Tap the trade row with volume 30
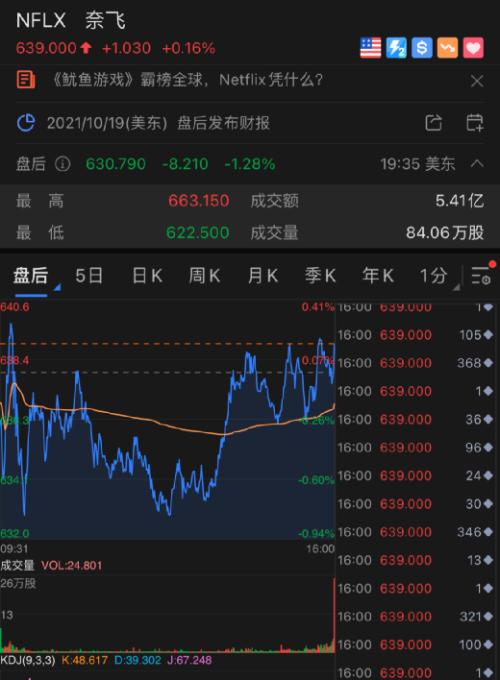The width and height of the screenshot is (500, 680). coord(415,504)
